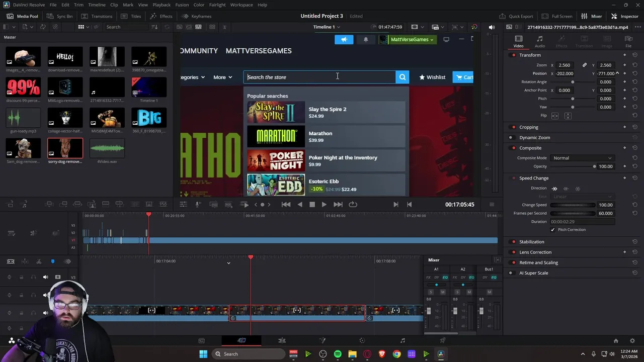Toggle loop playback button
This screenshot has height=362, width=644.
coord(353,205)
